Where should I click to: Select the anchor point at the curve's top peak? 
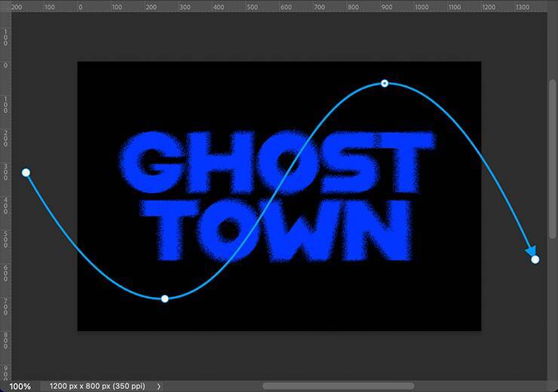coord(385,83)
